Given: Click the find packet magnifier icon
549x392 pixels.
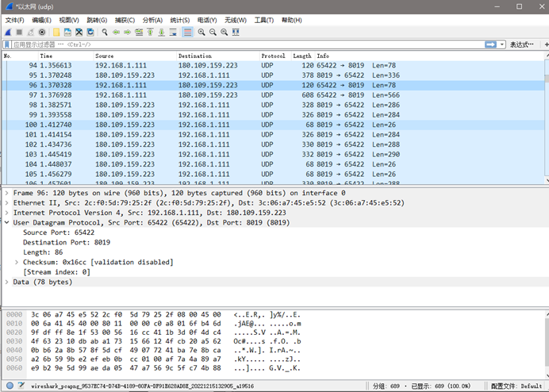Looking at the screenshot, I should click(105, 33).
